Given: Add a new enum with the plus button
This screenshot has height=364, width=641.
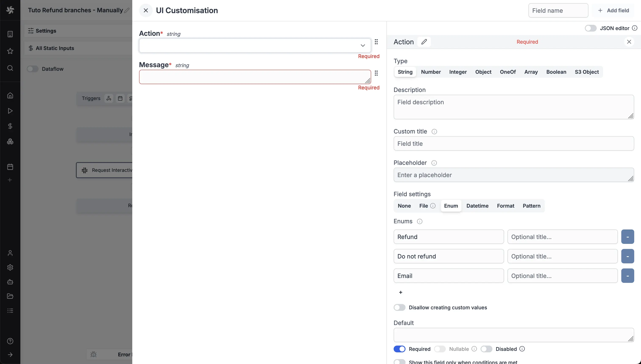Looking at the screenshot, I should (x=401, y=292).
